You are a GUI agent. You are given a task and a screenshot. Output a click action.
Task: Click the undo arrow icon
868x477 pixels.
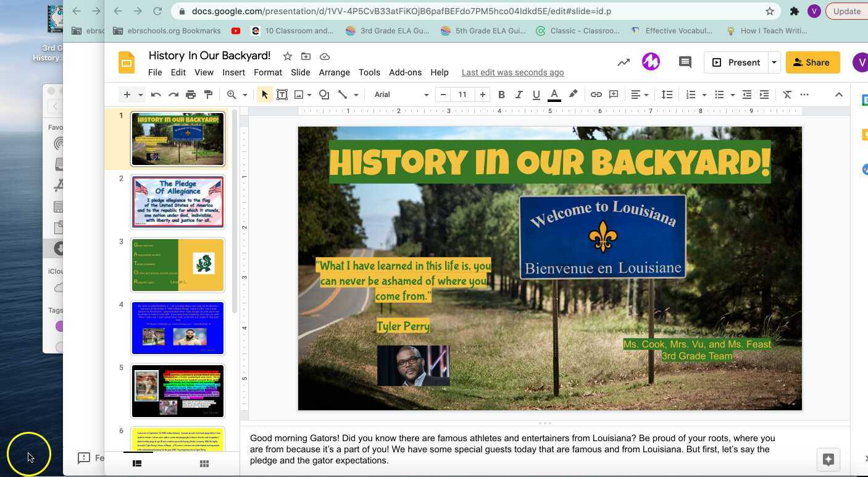[156, 95]
